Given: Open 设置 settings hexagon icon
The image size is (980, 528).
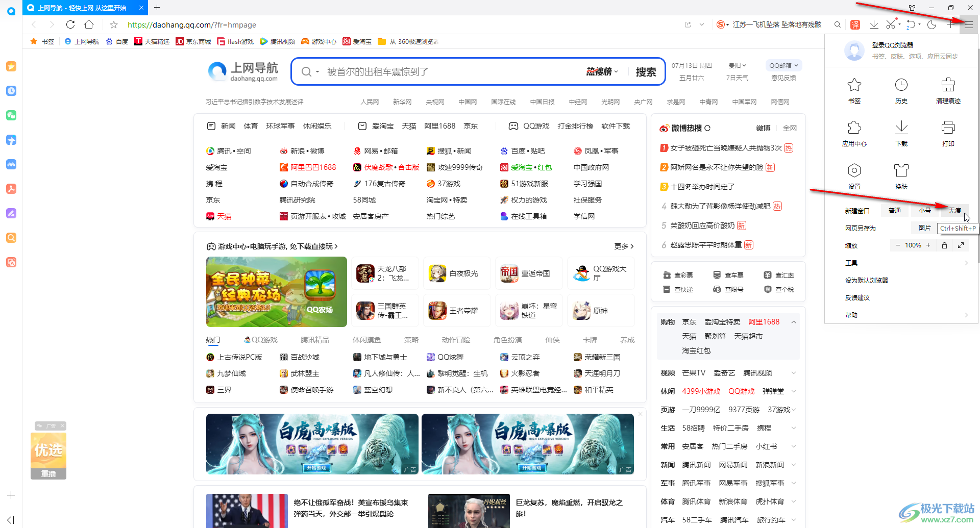Looking at the screenshot, I should (854, 177).
